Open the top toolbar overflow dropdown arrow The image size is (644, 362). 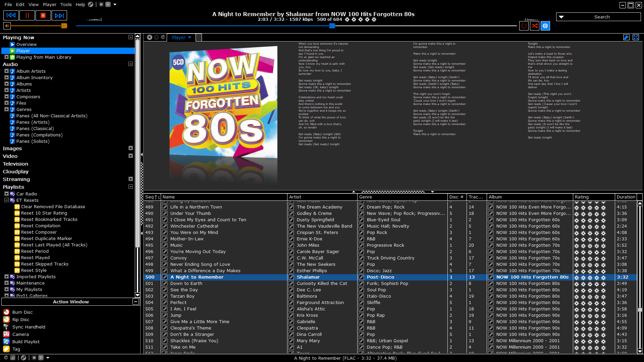click(x=115, y=5)
